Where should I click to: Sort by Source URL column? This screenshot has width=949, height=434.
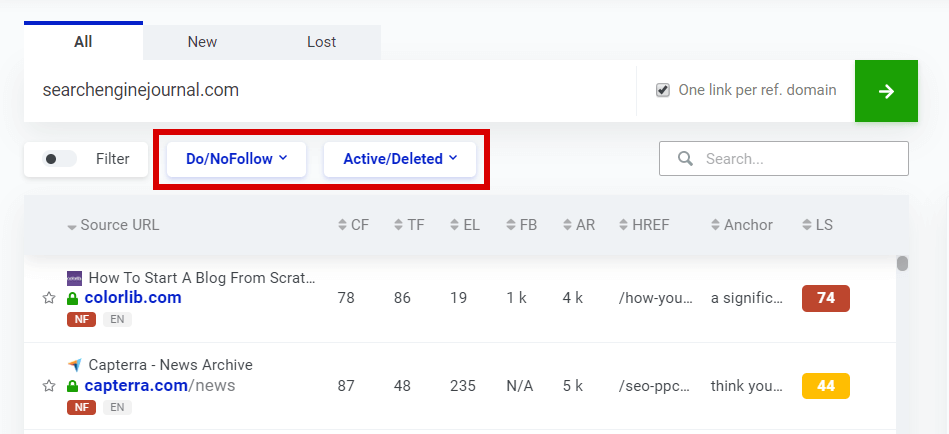tap(113, 225)
